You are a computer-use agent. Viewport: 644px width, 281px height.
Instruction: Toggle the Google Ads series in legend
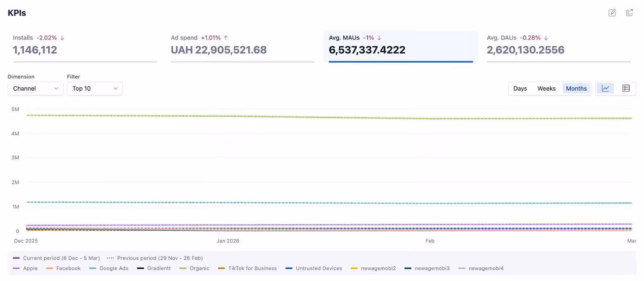point(109,268)
